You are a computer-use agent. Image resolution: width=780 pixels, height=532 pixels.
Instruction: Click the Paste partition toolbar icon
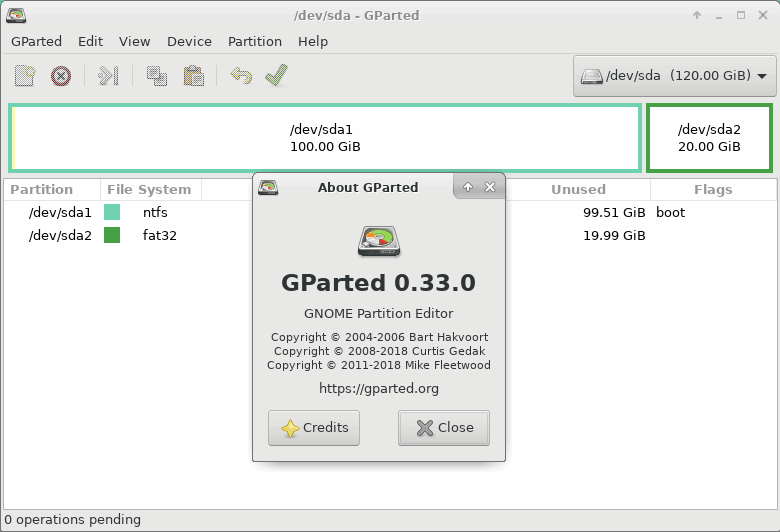point(194,76)
